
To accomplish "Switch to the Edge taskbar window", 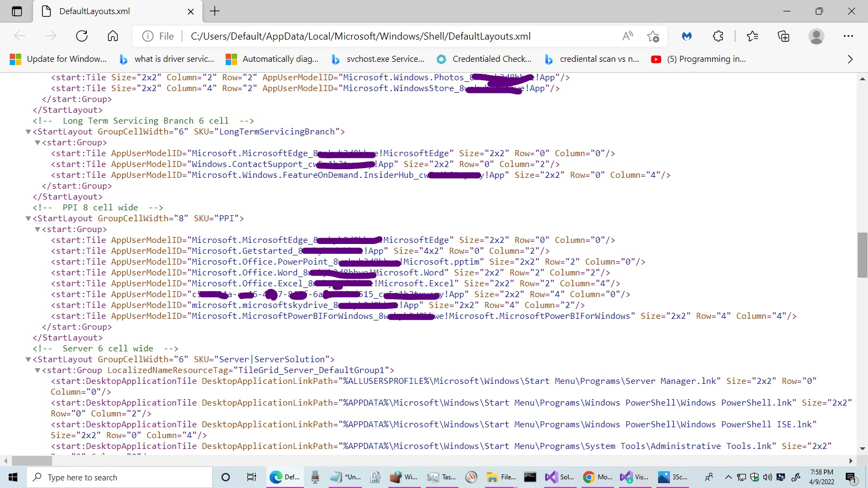I will (285, 477).
